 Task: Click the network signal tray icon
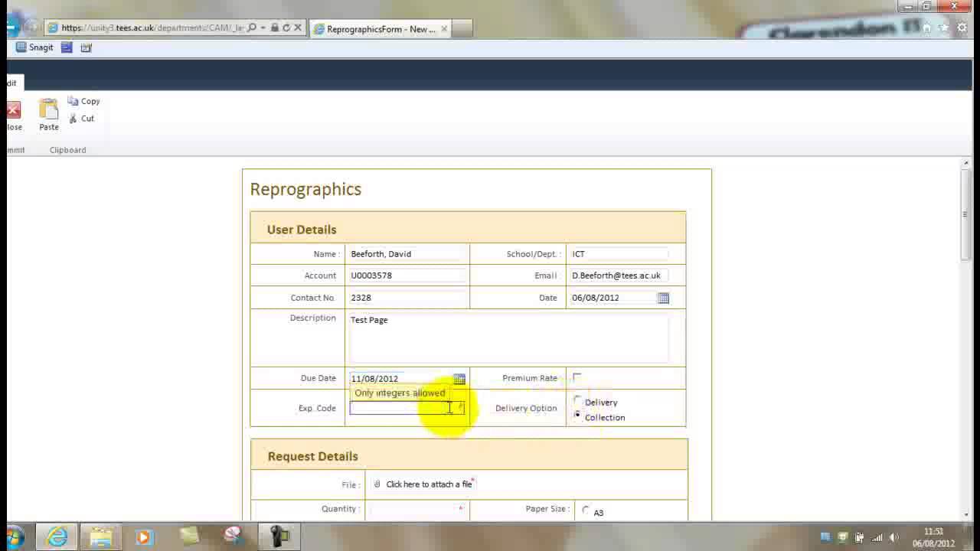(x=877, y=537)
